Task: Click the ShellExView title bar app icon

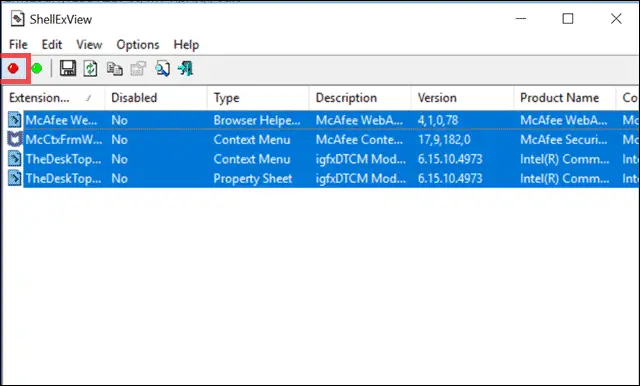Action: 17,19
